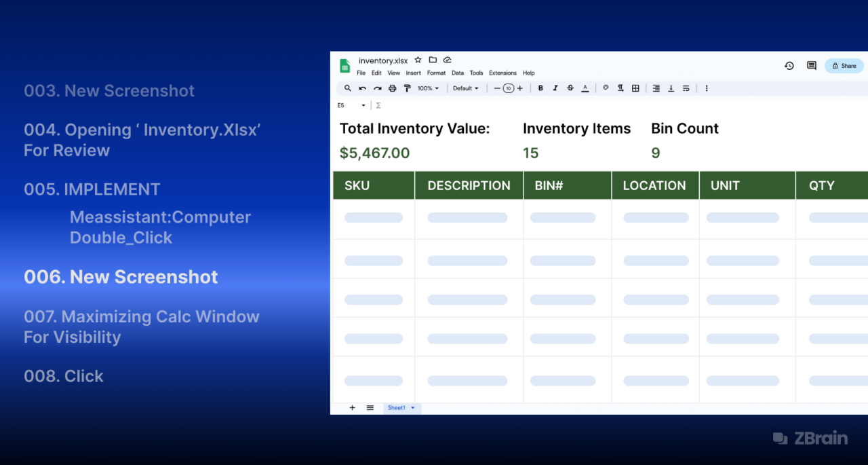Click the borders grid icon
This screenshot has width=868, height=465.
(635, 88)
